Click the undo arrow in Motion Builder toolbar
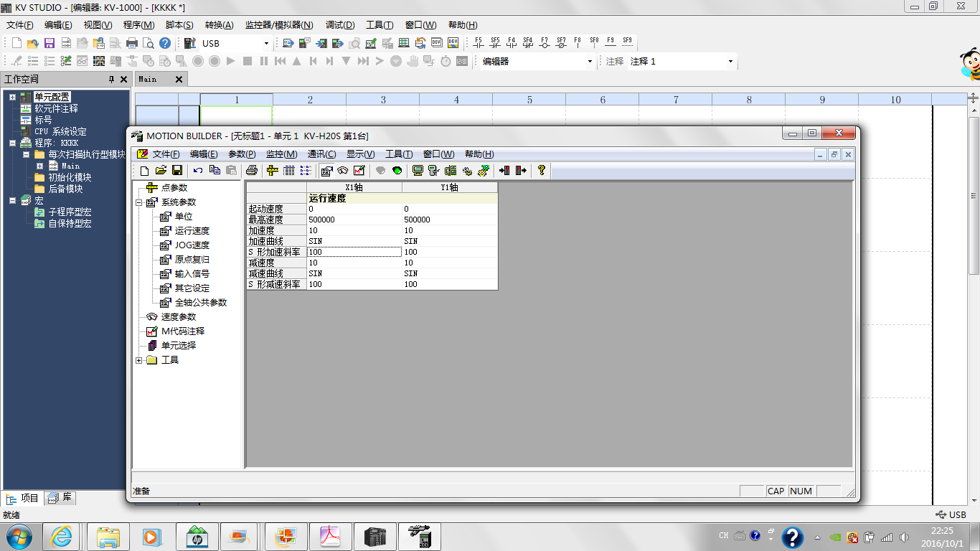 click(197, 171)
